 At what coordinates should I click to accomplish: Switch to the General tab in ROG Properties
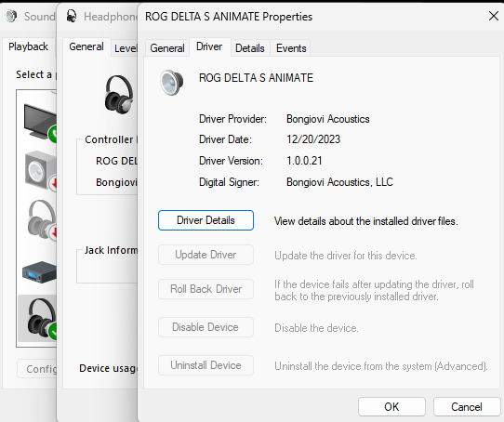click(167, 48)
